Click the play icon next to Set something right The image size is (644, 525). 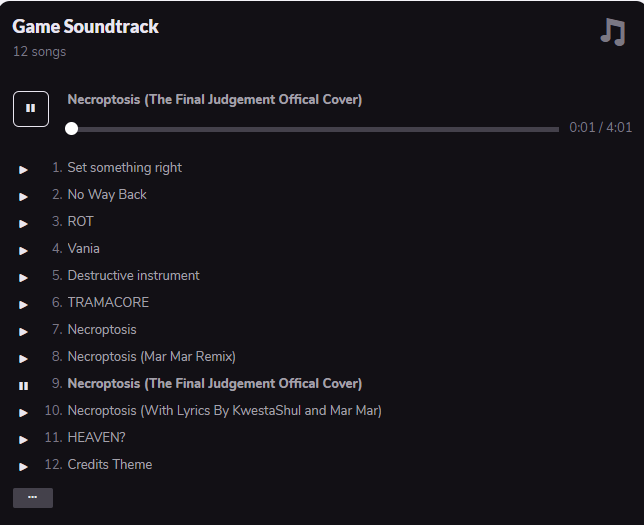tap(23, 169)
